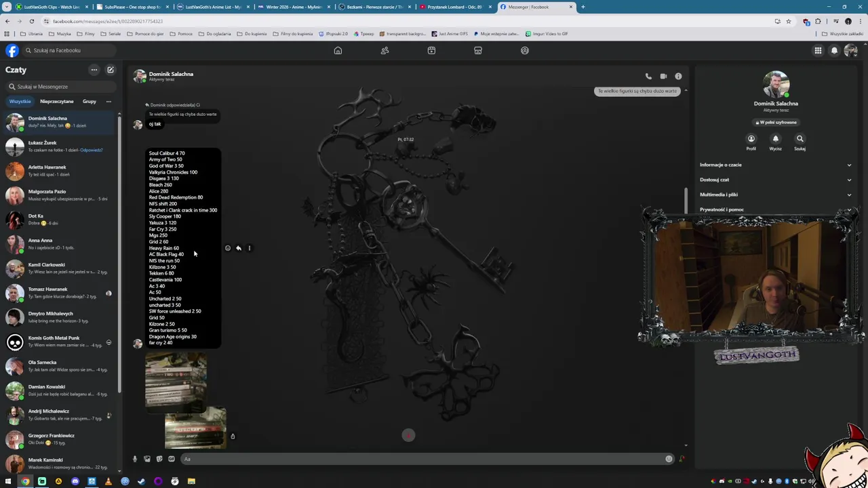Reload the page with browser refresh
The height and width of the screenshot is (488, 868).
(x=32, y=21)
